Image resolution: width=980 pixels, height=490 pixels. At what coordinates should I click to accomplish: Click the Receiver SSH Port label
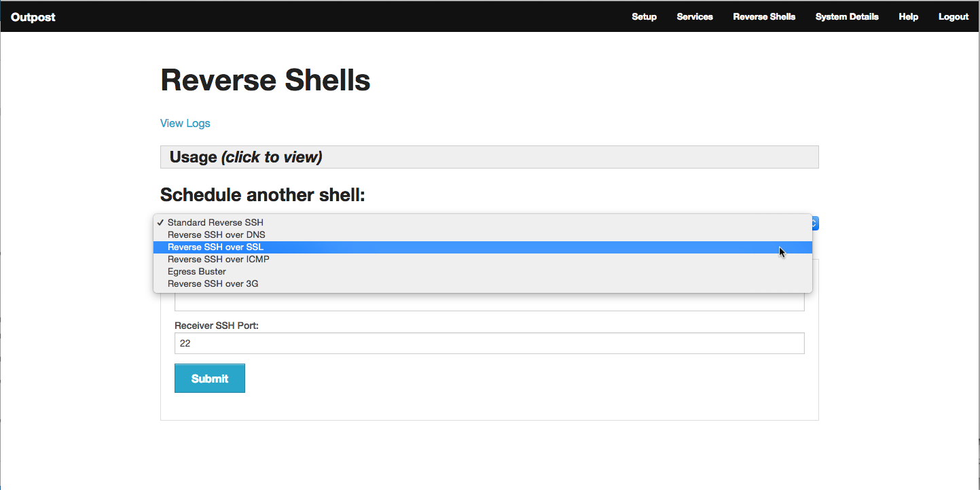pos(217,326)
